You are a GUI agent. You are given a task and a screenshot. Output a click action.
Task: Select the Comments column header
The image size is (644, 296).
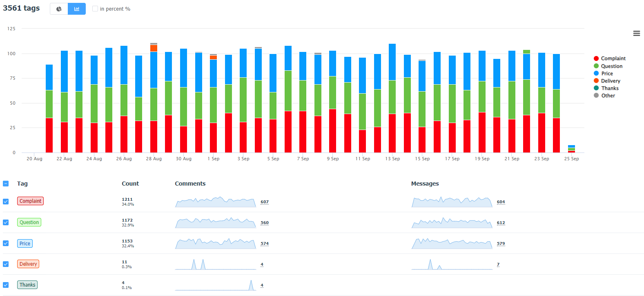[190, 184]
